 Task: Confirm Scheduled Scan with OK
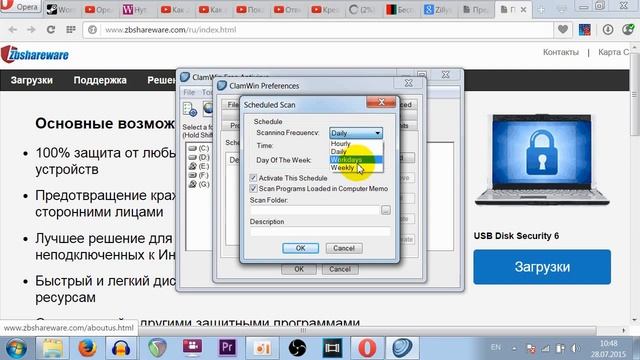pos(300,248)
